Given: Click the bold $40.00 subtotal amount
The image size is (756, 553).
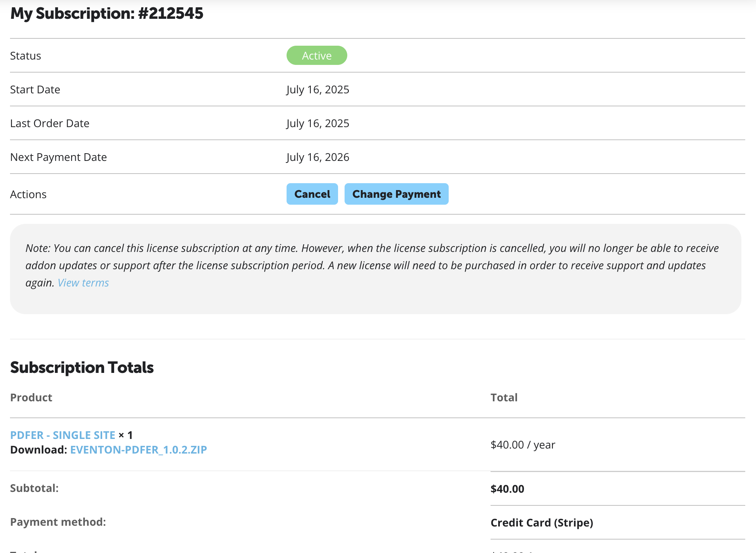Looking at the screenshot, I should [x=507, y=489].
